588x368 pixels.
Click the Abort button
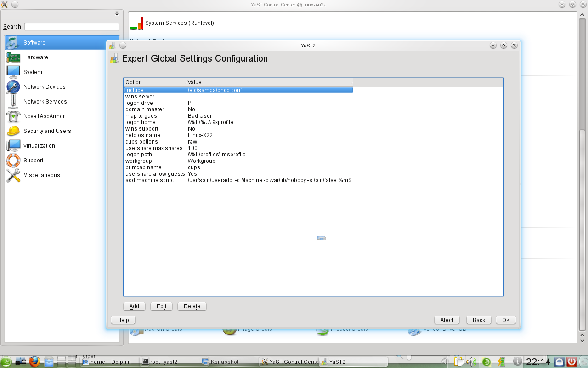(x=447, y=320)
